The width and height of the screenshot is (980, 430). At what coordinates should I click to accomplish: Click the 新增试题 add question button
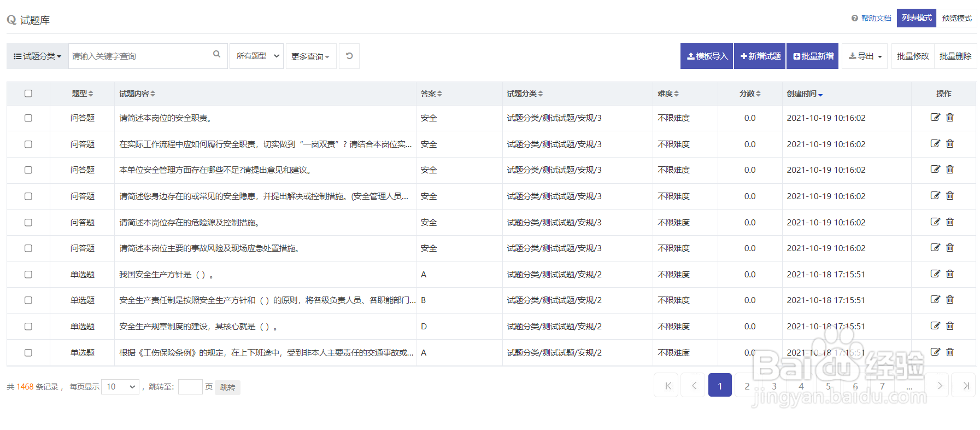click(x=760, y=56)
